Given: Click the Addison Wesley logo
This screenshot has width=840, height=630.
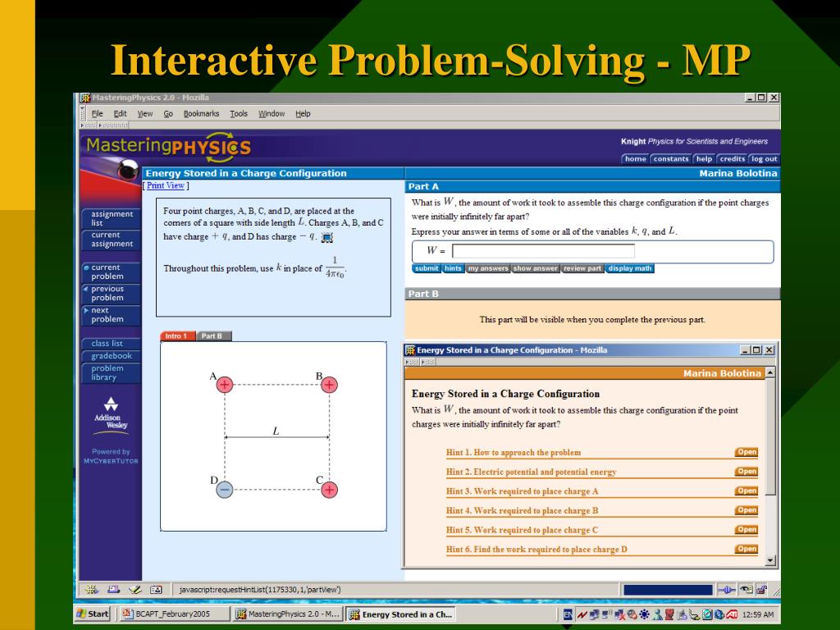Looking at the screenshot, I should [x=111, y=414].
